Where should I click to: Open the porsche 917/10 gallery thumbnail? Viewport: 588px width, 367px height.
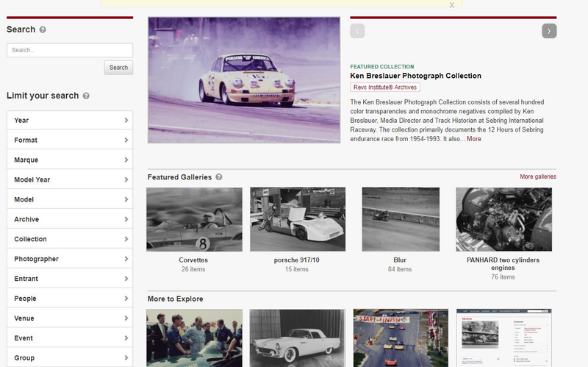coord(298,219)
